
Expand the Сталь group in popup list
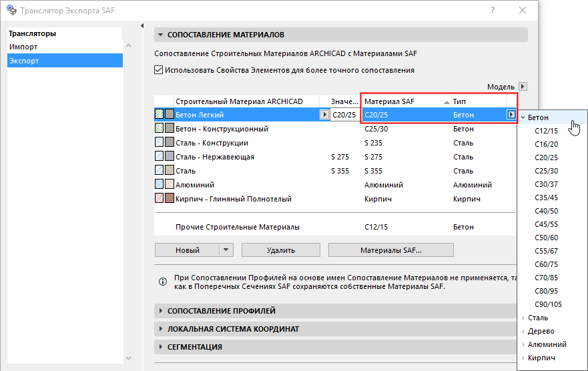click(523, 318)
